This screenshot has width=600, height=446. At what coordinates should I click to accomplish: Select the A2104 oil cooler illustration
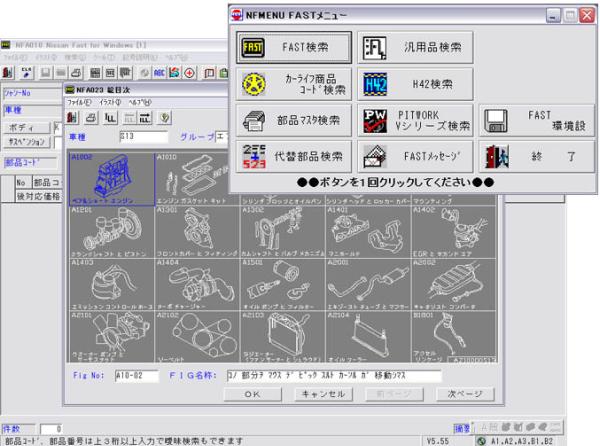pos(369,337)
